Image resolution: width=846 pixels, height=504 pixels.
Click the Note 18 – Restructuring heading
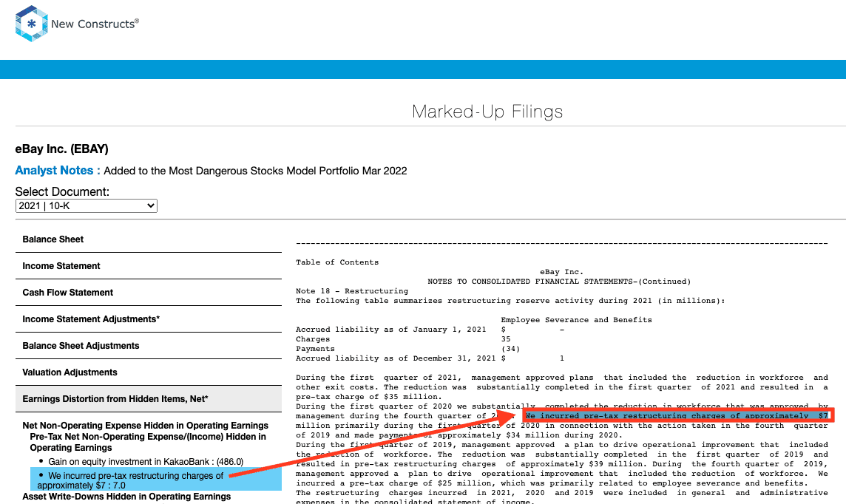(352, 291)
